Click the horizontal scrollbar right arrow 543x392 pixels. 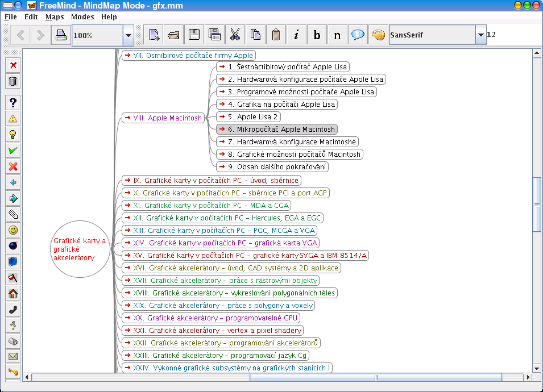click(x=528, y=377)
